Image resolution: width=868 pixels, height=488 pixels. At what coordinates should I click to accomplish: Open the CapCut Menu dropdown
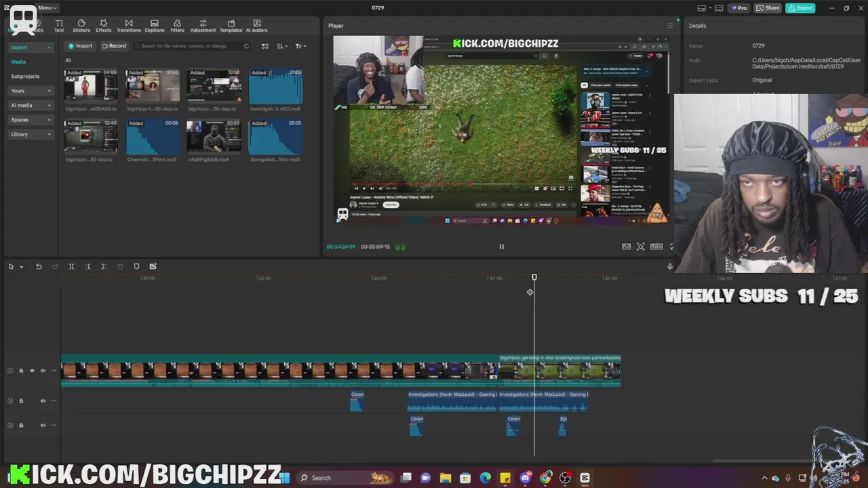(x=47, y=7)
